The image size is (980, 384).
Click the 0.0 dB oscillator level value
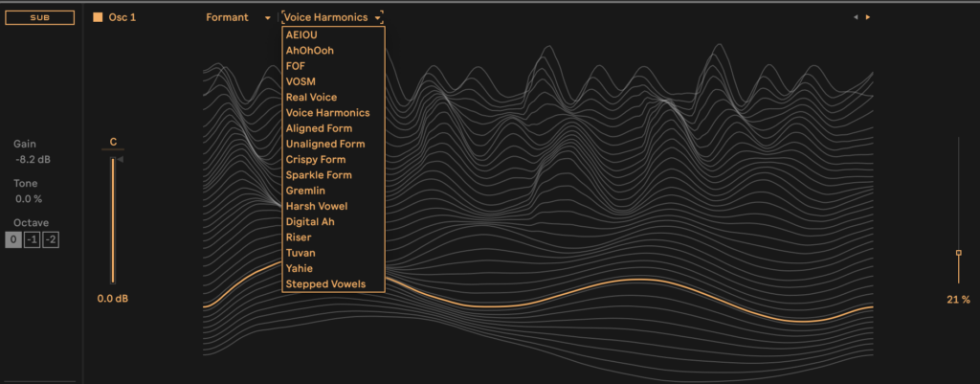(113, 300)
